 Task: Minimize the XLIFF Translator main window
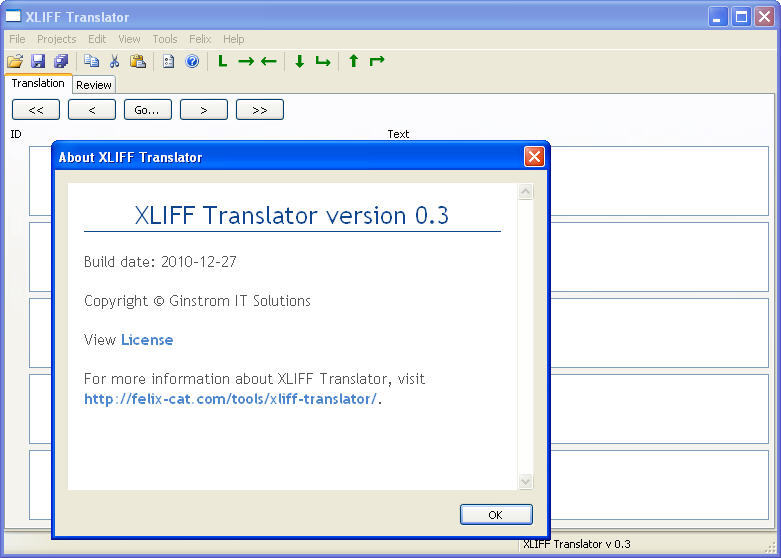coord(718,17)
